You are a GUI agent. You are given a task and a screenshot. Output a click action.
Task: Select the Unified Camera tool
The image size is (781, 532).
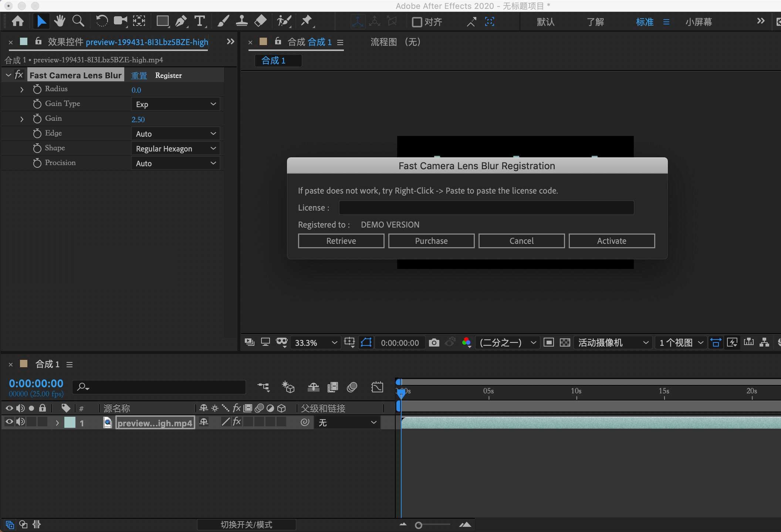coord(120,21)
